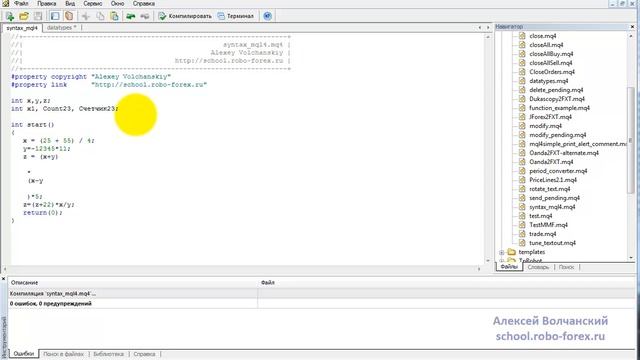Image resolution: width=640 pixels, height=360 pixels.
Task: Toggle the Toolbox panel icon
Action: (69, 16)
